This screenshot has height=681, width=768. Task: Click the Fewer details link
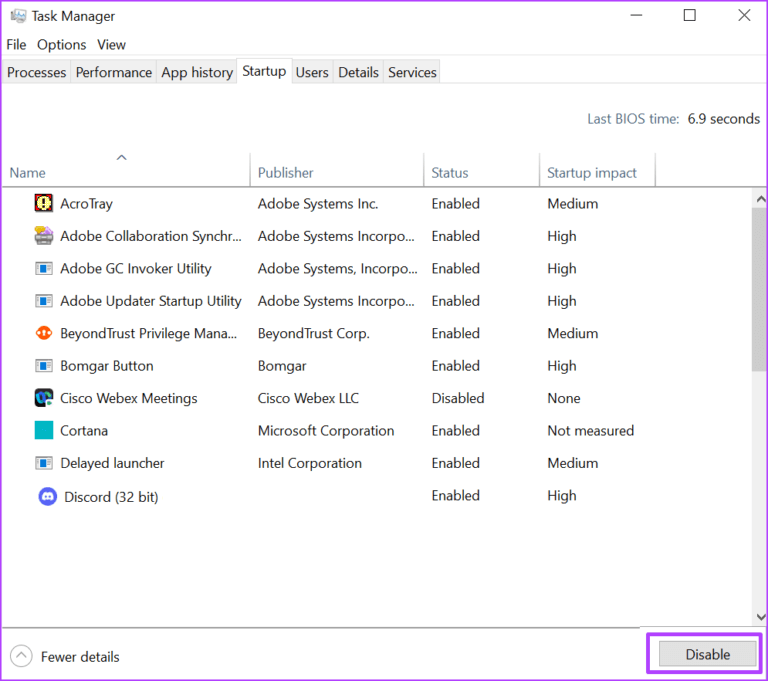(x=80, y=657)
